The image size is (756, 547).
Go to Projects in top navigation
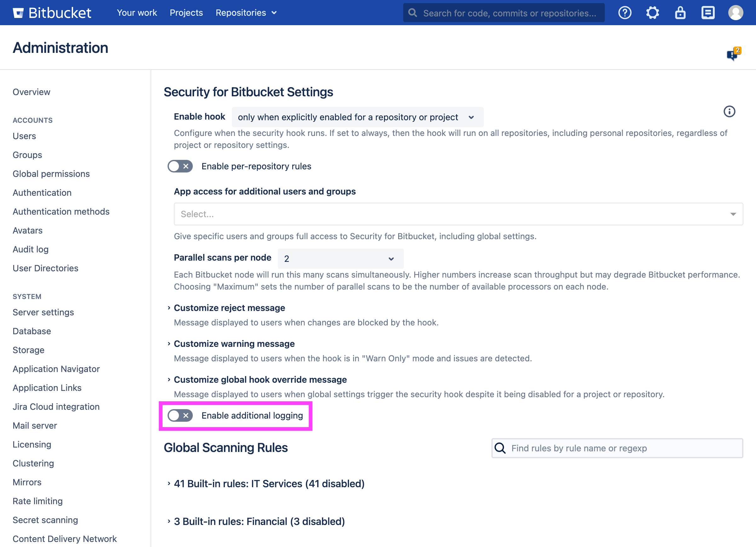[186, 13]
